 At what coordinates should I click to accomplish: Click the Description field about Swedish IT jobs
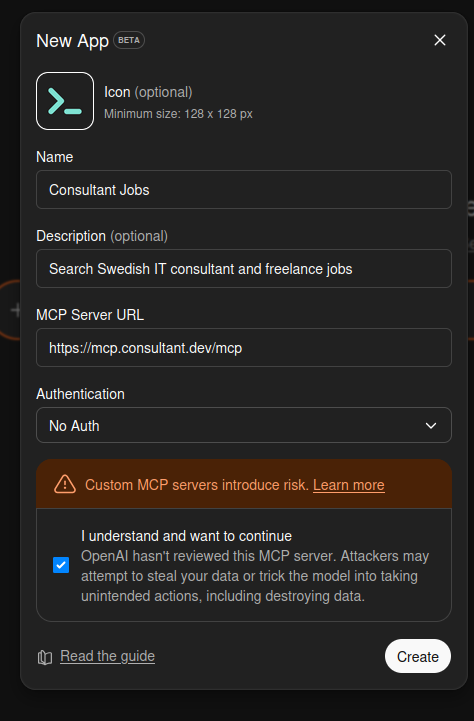244,269
